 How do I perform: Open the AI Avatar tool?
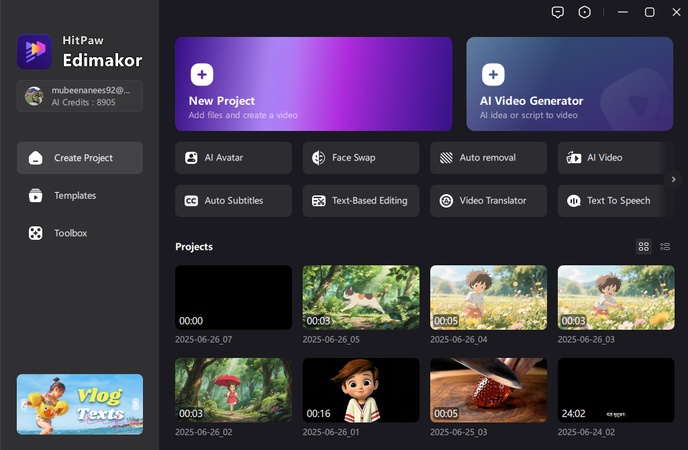click(x=233, y=158)
